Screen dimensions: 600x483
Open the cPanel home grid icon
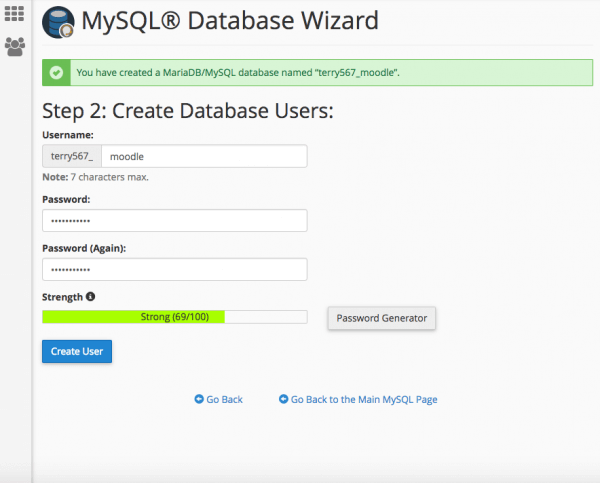click(x=14, y=14)
